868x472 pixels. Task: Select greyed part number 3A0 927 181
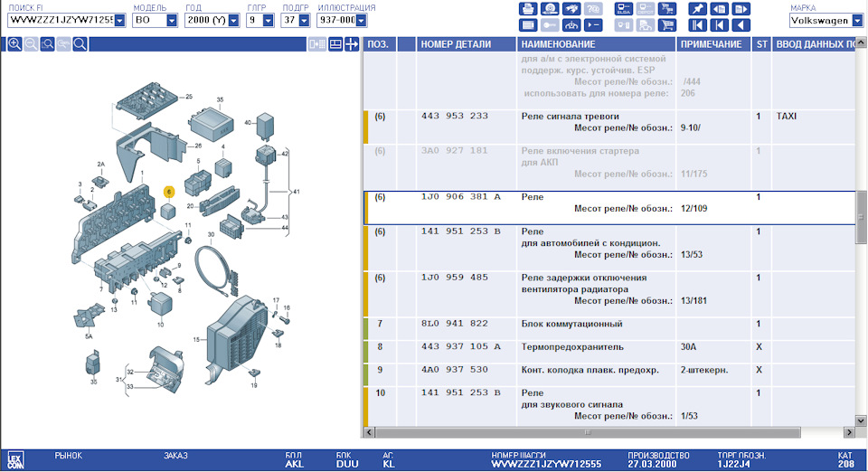coord(455,150)
